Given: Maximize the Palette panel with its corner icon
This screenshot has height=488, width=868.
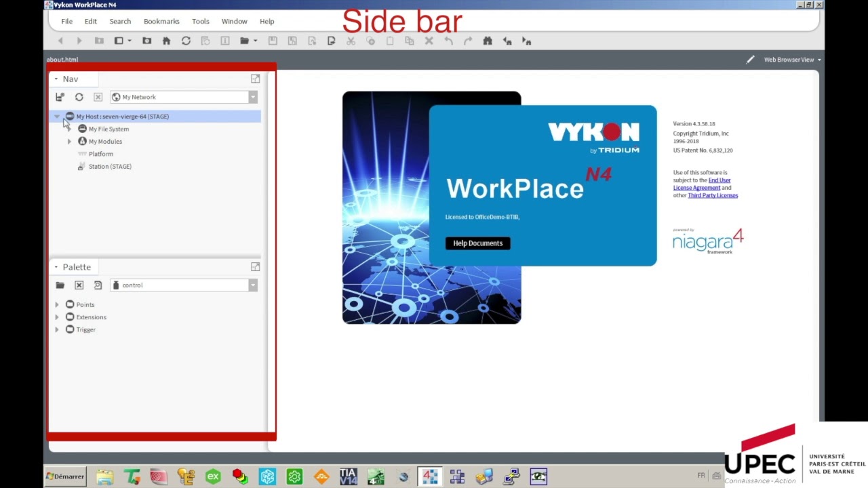Looking at the screenshot, I should [255, 267].
